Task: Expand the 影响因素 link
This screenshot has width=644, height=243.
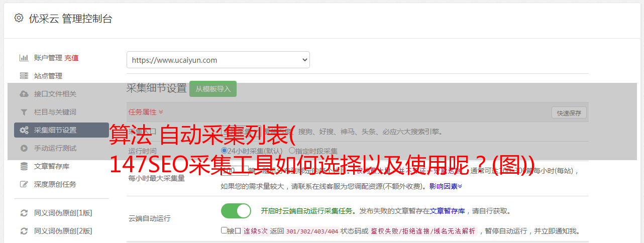Action: [446, 186]
